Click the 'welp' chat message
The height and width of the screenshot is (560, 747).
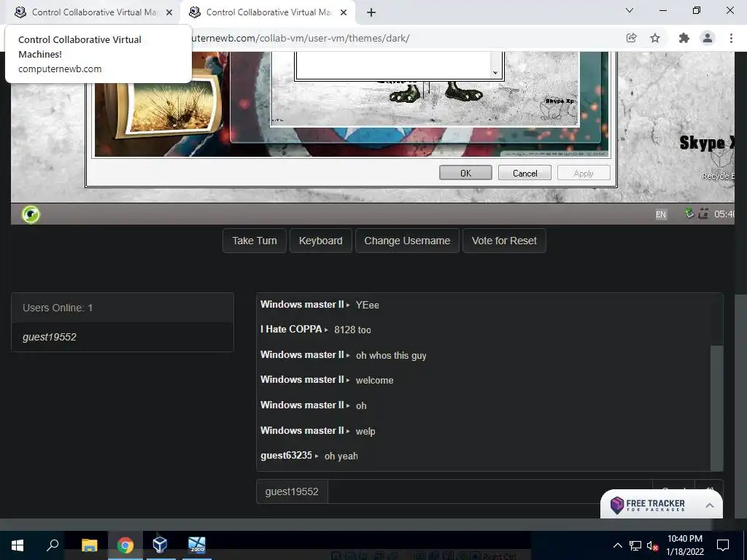365,431
